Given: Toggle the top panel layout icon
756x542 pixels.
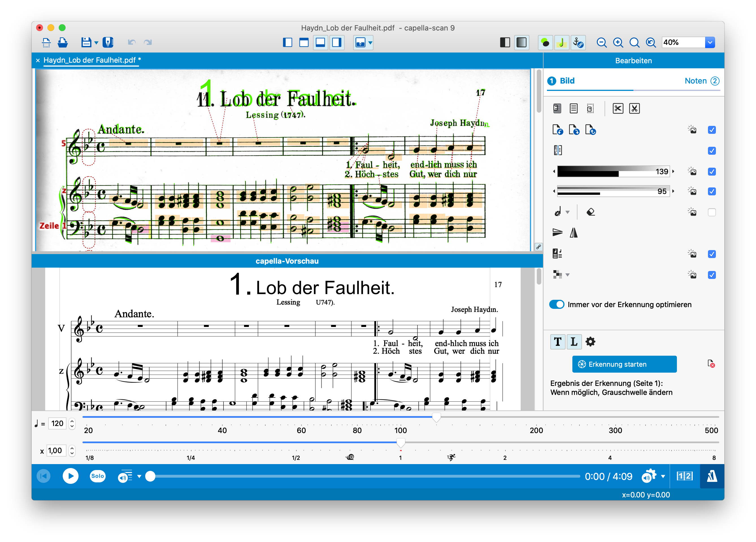Looking at the screenshot, I should pos(304,43).
